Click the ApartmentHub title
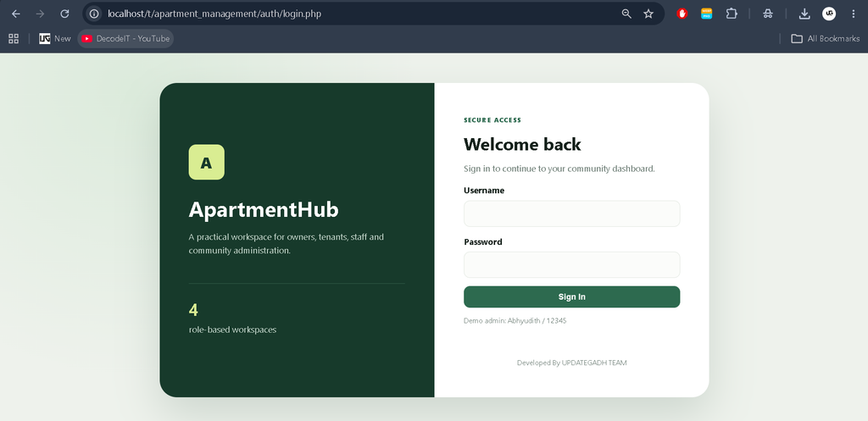This screenshot has width=868, height=421. coord(264,210)
